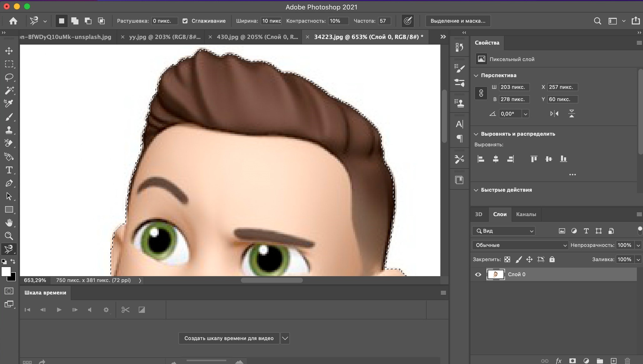
Task: Click the Selection and Mask button
Action: [457, 21]
